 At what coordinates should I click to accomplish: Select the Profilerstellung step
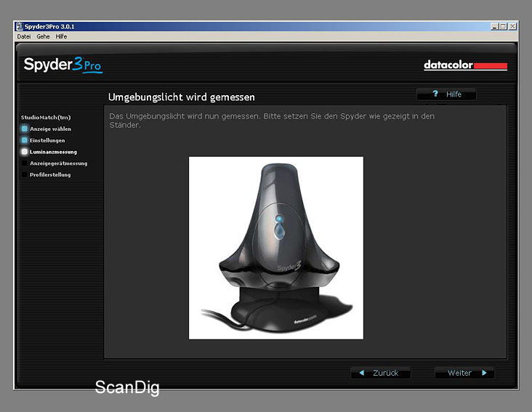click(47, 175)
